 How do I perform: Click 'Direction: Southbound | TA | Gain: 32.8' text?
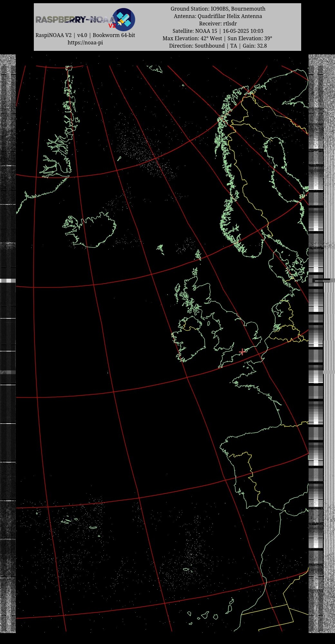(x=218, y=46)
